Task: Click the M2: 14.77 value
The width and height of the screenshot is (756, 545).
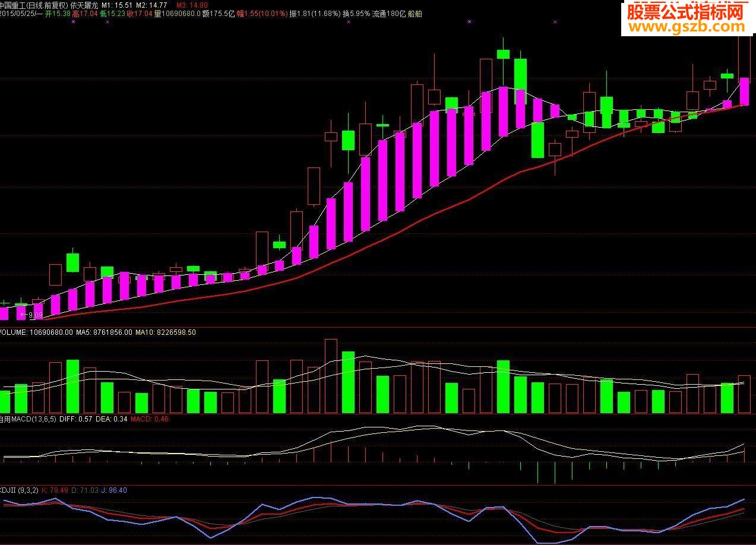Action: [x=151, y=5]
